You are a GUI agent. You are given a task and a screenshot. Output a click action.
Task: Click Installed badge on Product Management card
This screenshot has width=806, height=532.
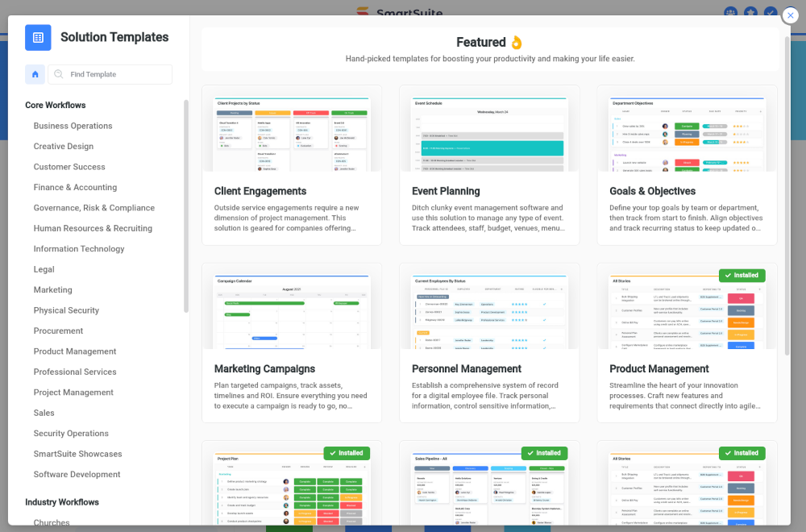click(742, 276)
